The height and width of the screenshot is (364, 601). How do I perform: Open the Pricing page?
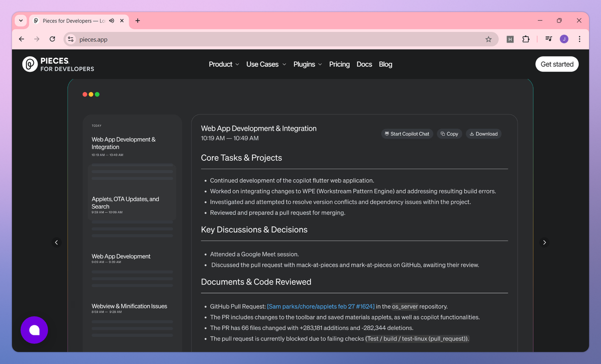tap(339, 65)
